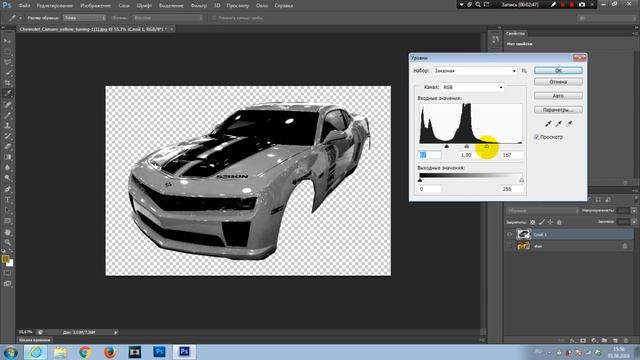The width and height of the screenshot is (640, 360).
Task: Pick the gray point eyedropper in Levels
Action: point(558,123)
